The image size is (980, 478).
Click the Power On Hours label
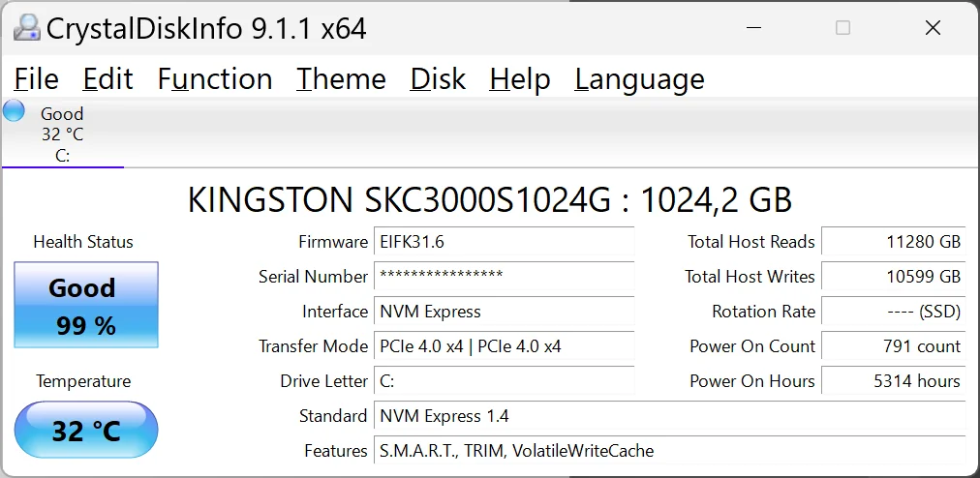pyautogui.click(x=751, y=381)
